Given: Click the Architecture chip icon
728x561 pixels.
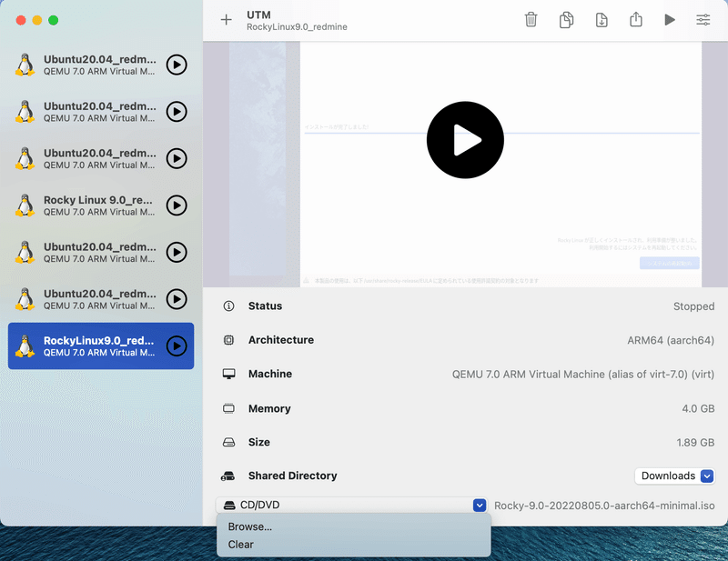Looking at the screenshot, I should [229, 340].
